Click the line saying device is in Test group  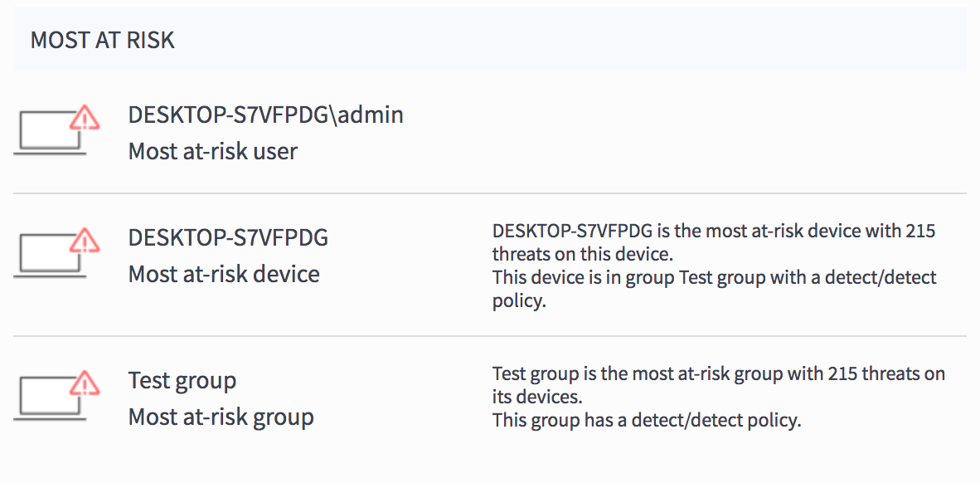click(x=713, y=277)
